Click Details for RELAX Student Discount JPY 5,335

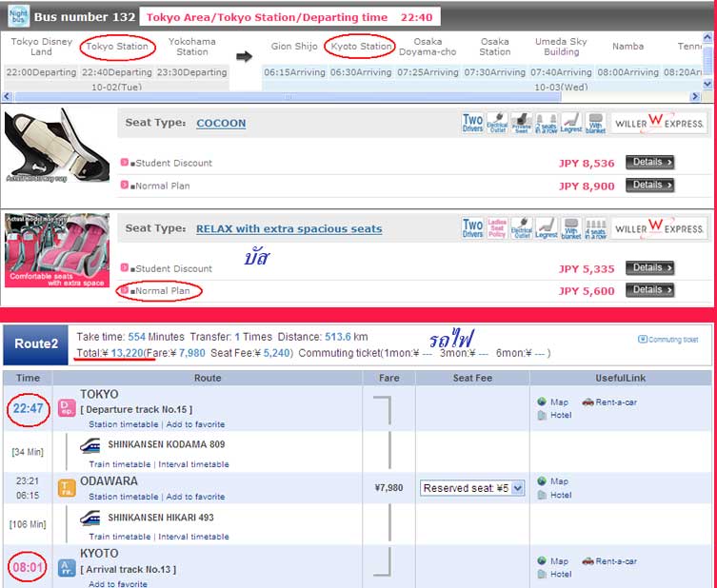point(649,267)
